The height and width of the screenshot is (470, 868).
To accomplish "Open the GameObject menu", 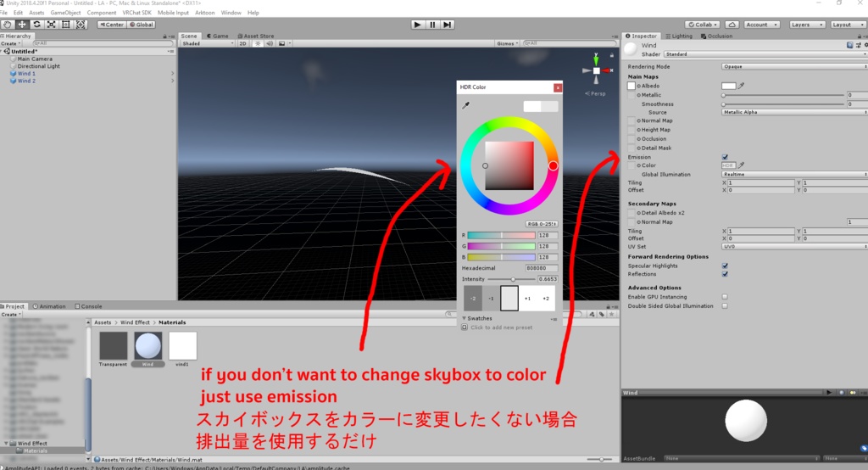I will click(x=65, y=13).
